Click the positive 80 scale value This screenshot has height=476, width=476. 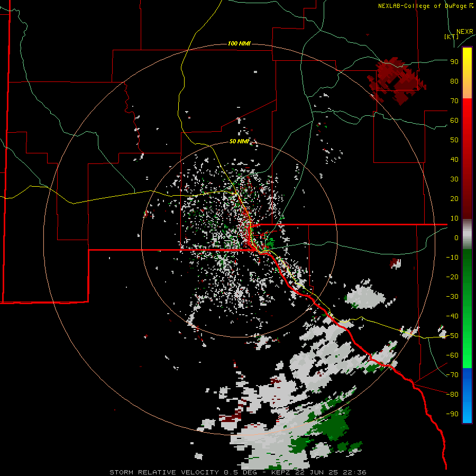(454, 81)
